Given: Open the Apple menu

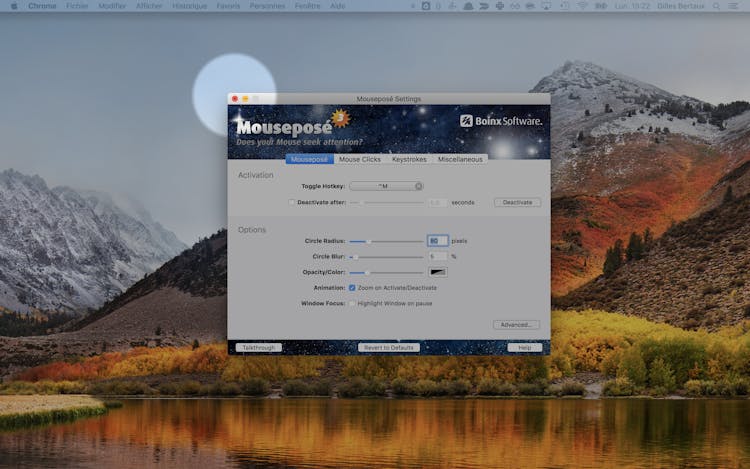Looking at the screenshot, I should [12, 6].
